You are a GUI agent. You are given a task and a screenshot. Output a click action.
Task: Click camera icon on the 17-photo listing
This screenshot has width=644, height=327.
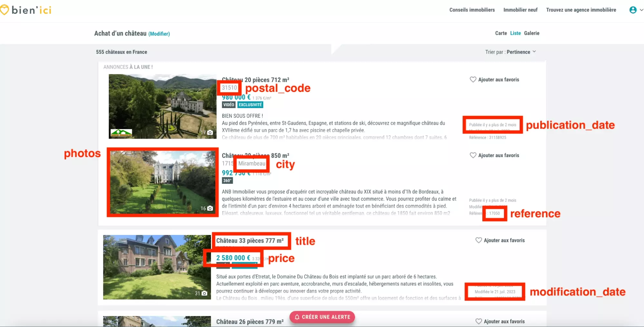pyautogui.click(x=210, y=133)
